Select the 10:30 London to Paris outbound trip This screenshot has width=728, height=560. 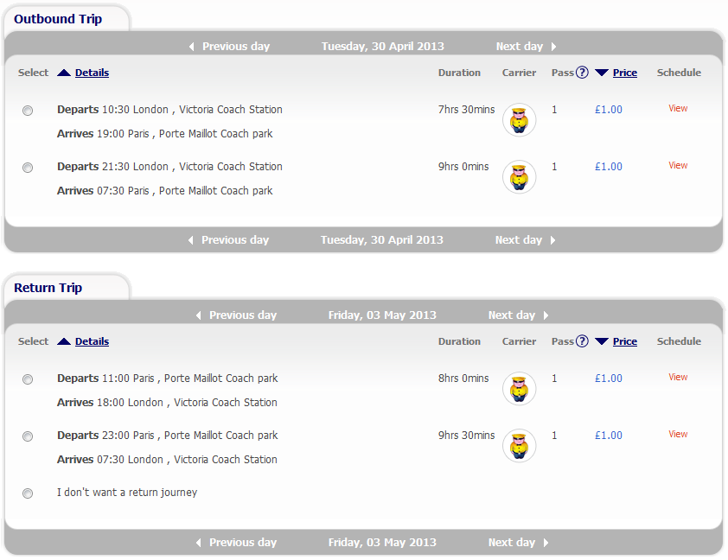(x=28, y=111)
